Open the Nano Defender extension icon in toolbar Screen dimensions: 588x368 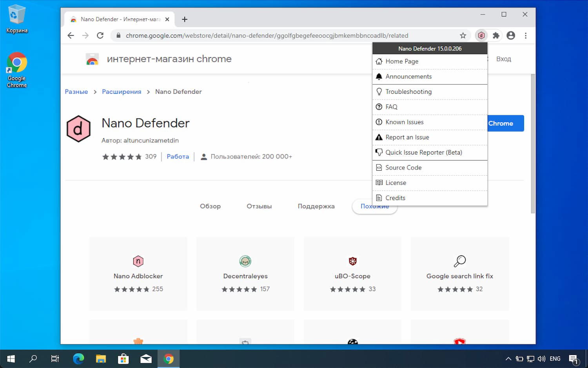point(481,35)
